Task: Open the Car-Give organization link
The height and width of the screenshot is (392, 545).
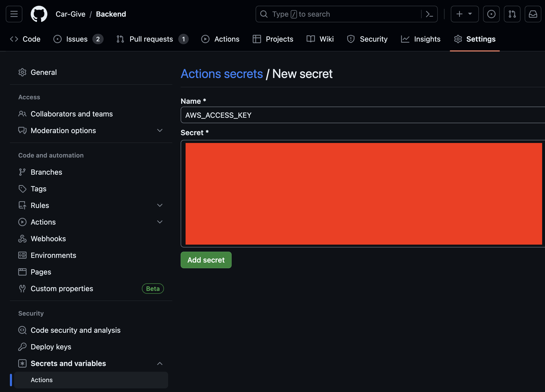Action: tap(71, 14)
